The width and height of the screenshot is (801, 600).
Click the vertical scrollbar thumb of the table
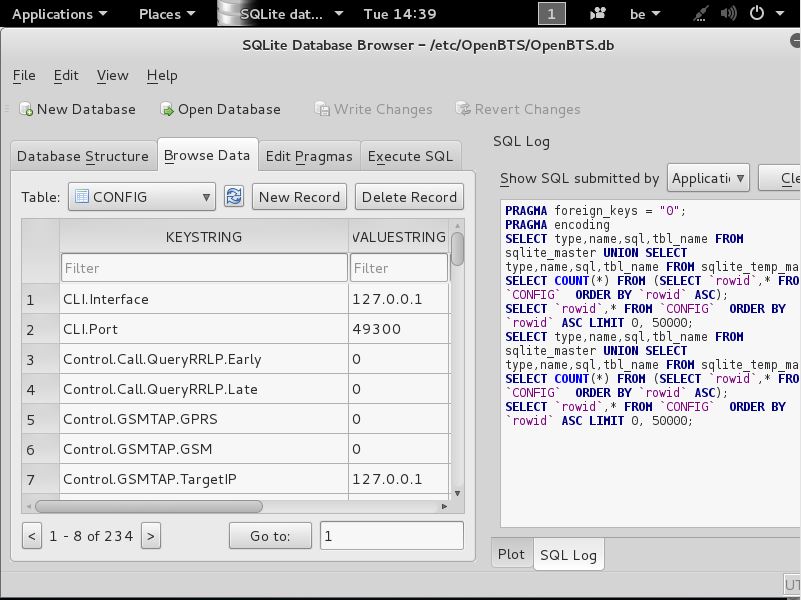click(458, 249)
